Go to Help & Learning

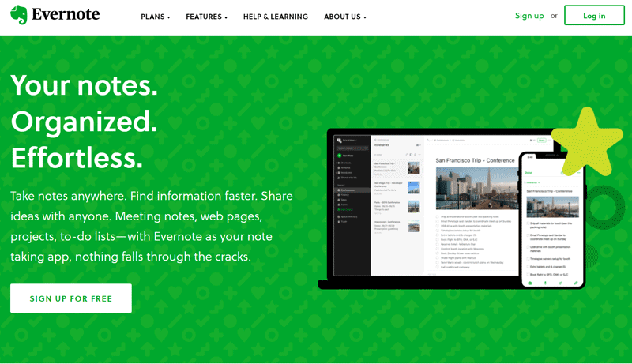click(x=276, y=17)
